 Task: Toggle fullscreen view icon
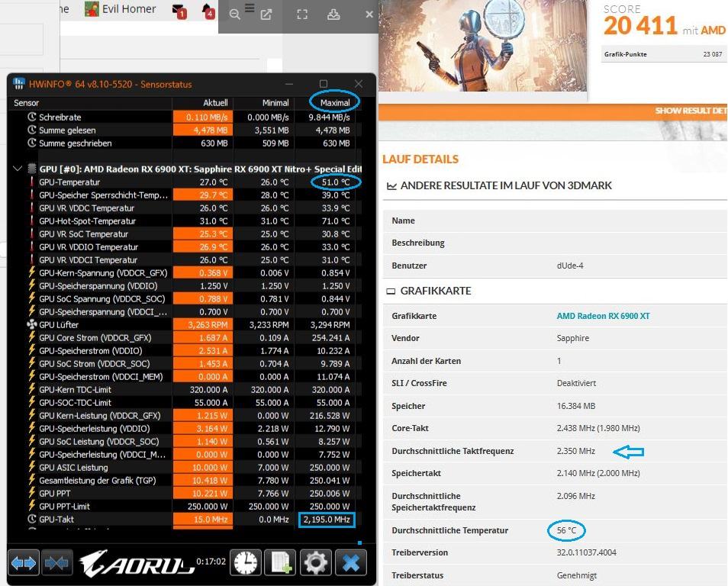(x=302, y=14)
